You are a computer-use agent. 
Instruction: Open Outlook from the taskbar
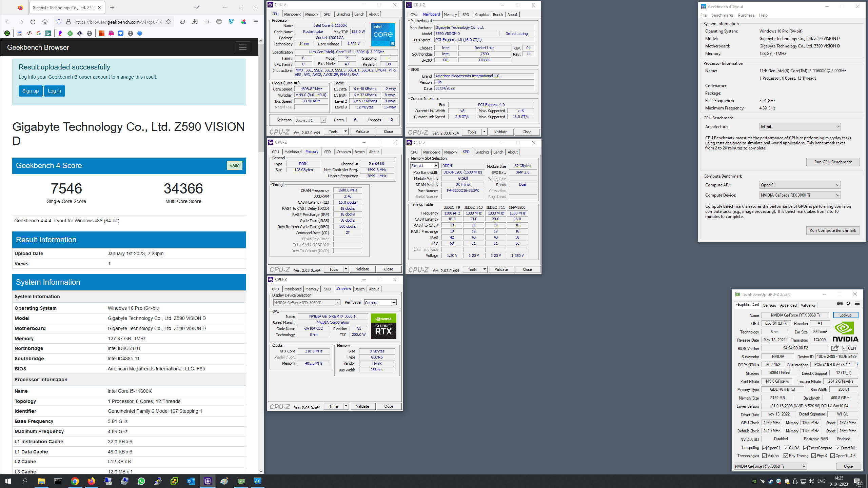(191, 481)
